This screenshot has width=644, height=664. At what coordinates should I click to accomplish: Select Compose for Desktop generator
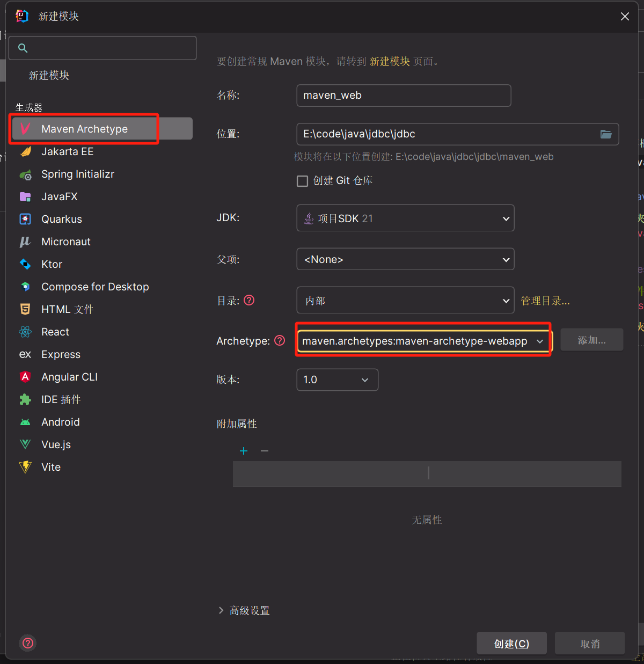click(95, 287)
